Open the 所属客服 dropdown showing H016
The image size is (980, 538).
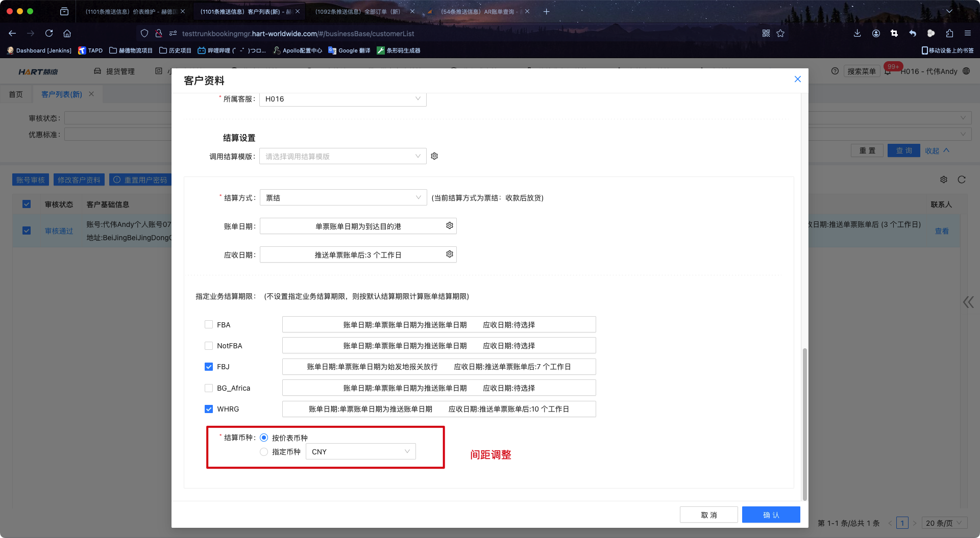[343, 99]
